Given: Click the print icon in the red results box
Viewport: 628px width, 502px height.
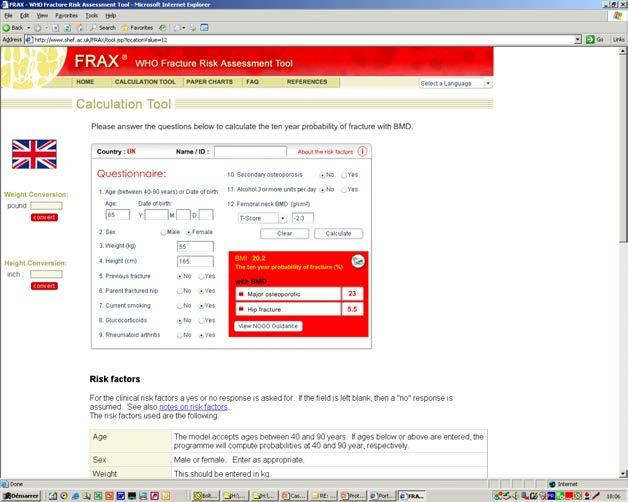Looking at the screenshot, I should [x=358, y=261].
